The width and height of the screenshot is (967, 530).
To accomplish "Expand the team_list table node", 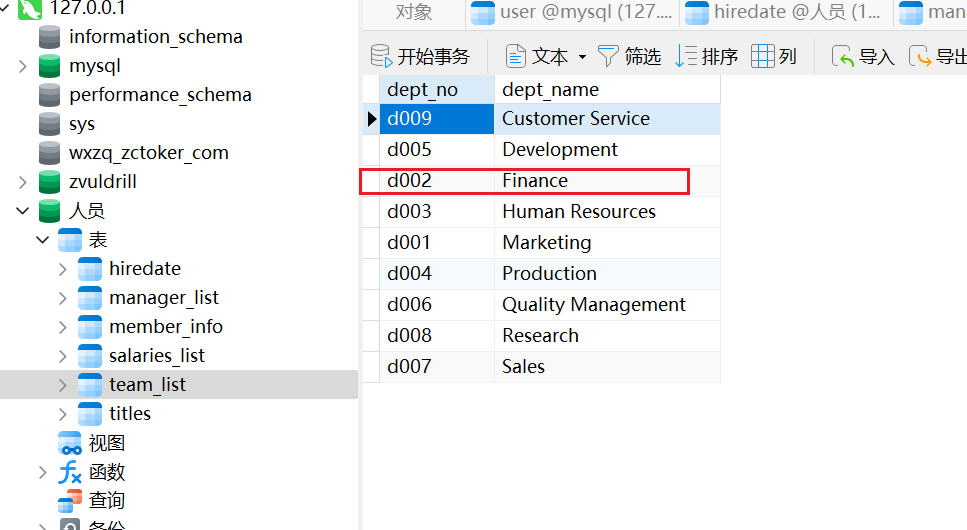I will coord(62,385).
